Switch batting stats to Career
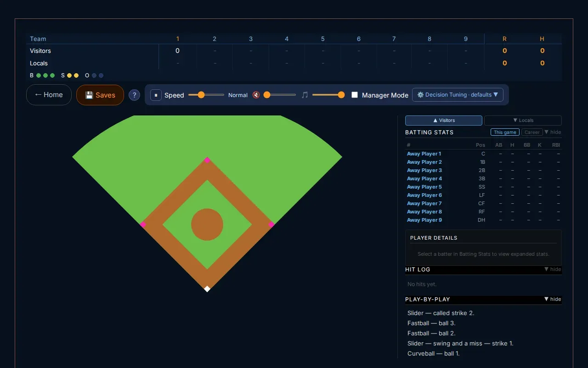588x368 pixels. point(532,132)
